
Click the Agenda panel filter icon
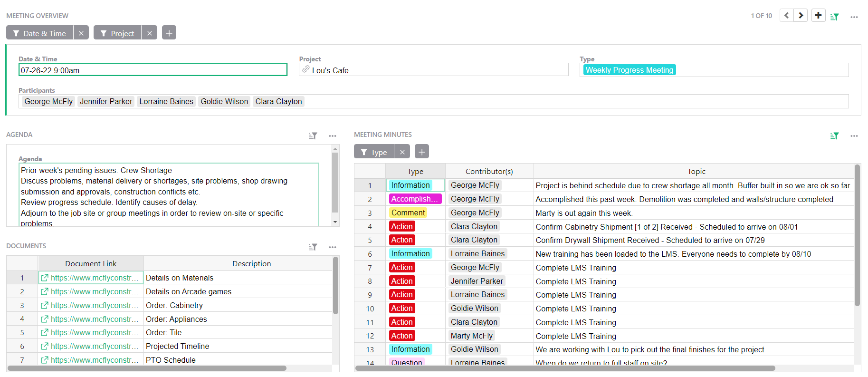pyautogui.click(x=313, y=136)
